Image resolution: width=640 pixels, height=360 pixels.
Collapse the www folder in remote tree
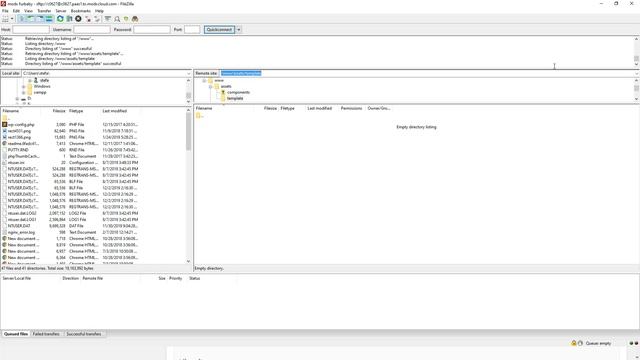coord(204,80)
